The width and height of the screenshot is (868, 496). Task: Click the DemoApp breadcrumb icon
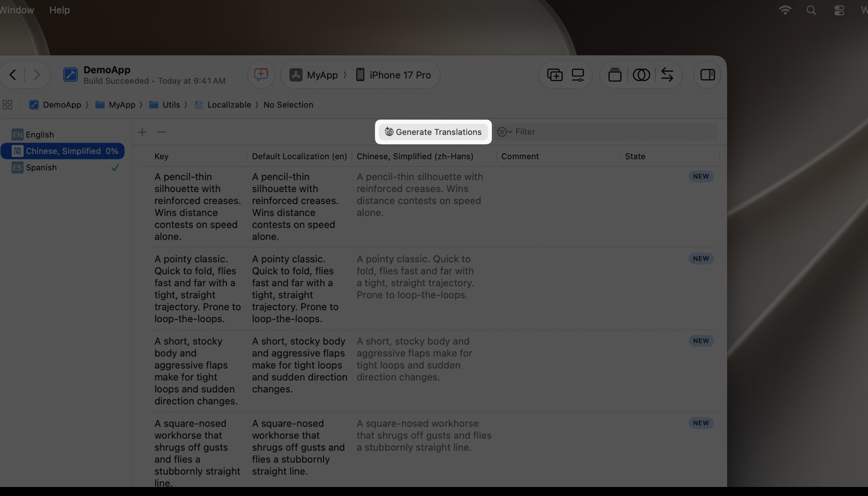pos(34,105)
